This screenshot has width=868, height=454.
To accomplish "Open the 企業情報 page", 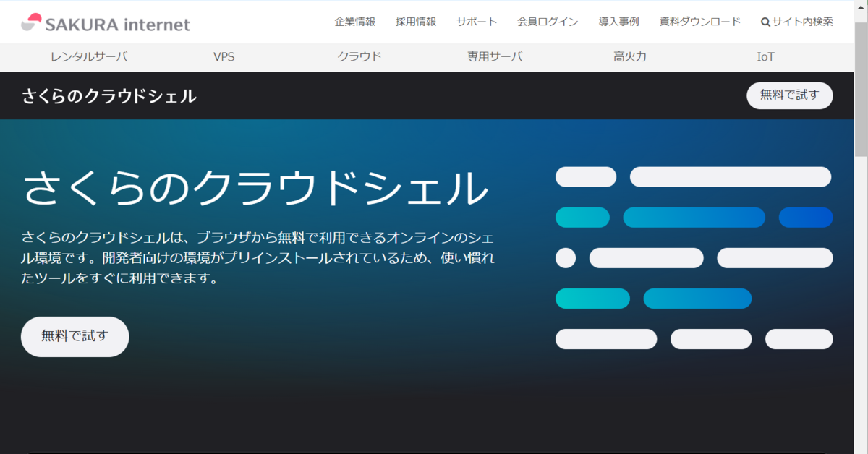I will tap(354, 22).
